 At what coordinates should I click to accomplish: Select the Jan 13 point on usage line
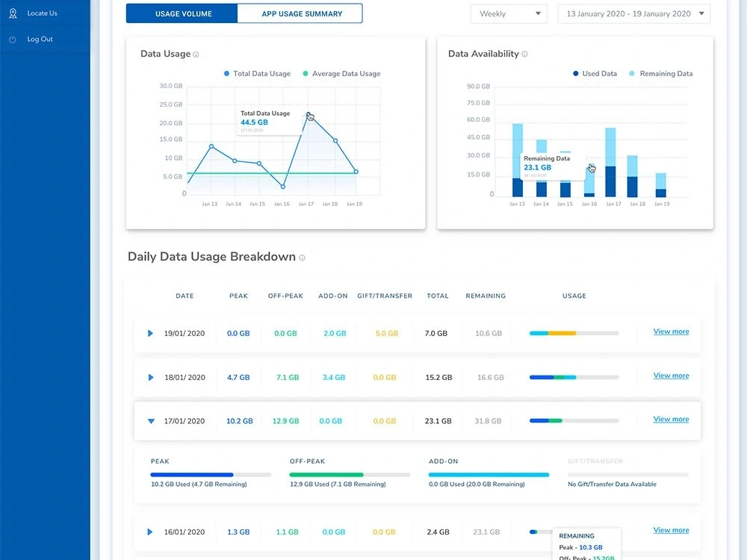pos(211,146)
